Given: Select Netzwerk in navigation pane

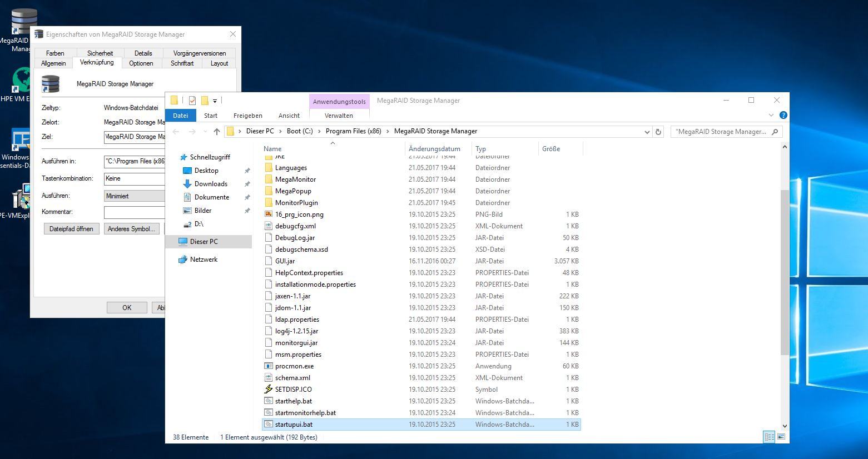Looking at the screenshot, I should (204, 260).
